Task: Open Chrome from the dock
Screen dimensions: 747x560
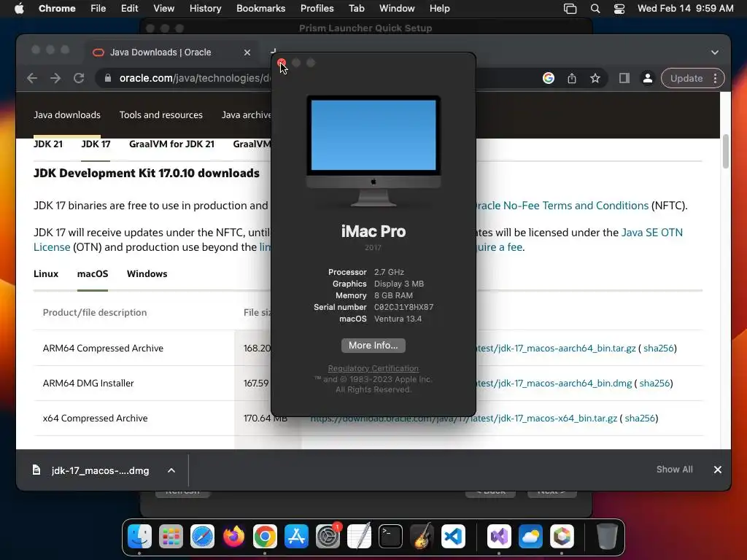Action: pyautogui.click(x=265, y=536)
